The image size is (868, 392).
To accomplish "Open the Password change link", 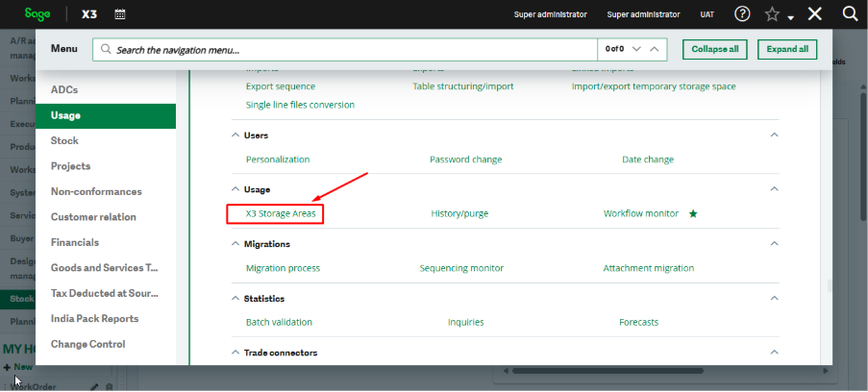I will pos(465,159).
